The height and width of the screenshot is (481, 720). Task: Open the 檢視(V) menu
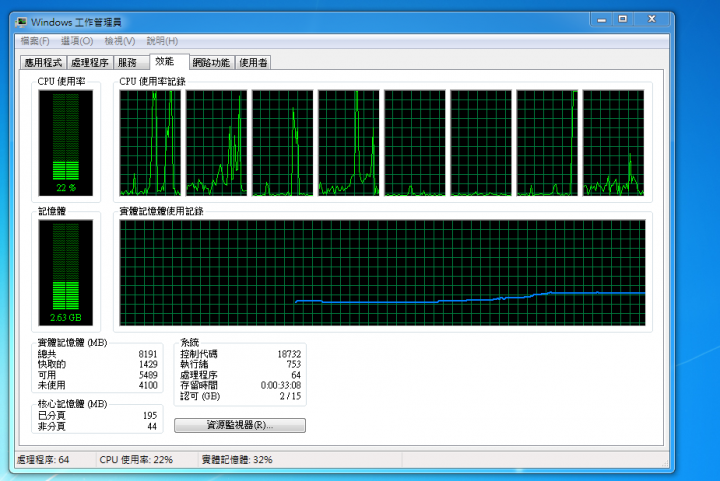coord(120,41)
